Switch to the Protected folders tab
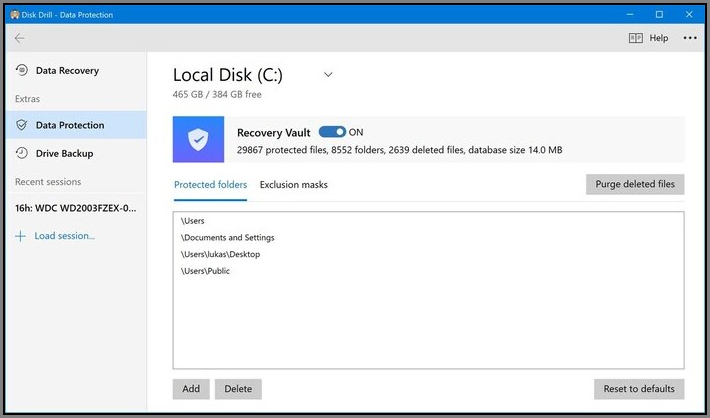 click(x=211, y=185)
